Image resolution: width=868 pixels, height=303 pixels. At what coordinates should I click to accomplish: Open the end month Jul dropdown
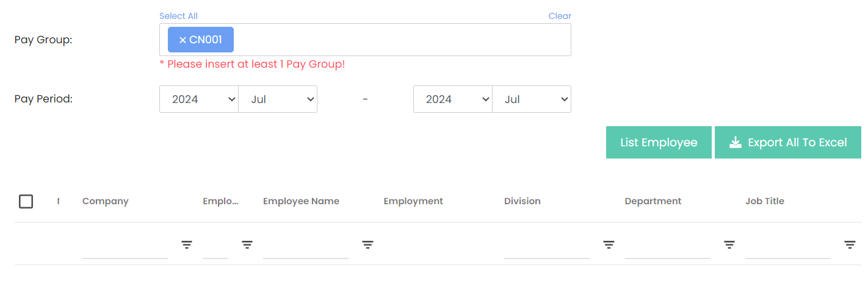pyautogui.click(x=532, y=99)
